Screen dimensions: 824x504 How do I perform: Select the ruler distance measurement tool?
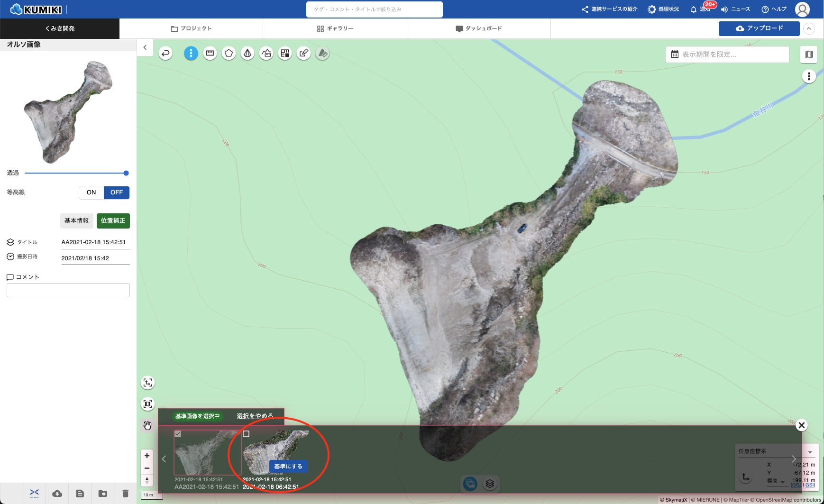[x=210, y=54]
